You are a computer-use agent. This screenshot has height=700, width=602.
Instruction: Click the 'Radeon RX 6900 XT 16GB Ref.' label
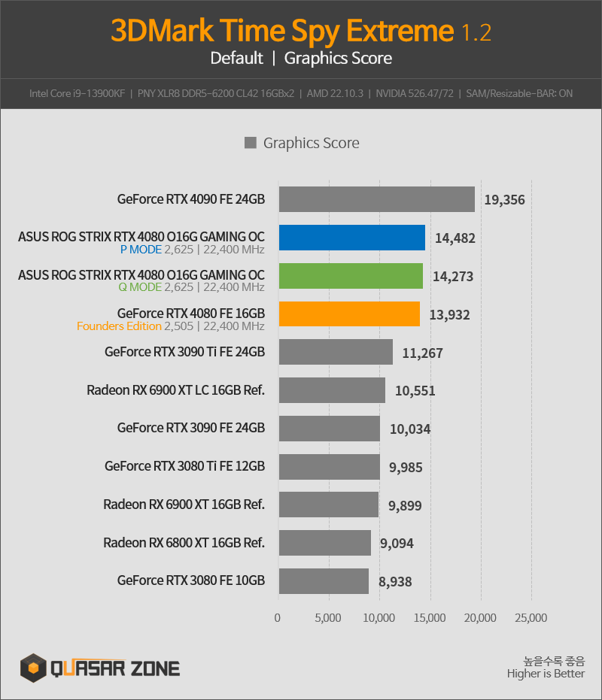[x=184, y=505]
